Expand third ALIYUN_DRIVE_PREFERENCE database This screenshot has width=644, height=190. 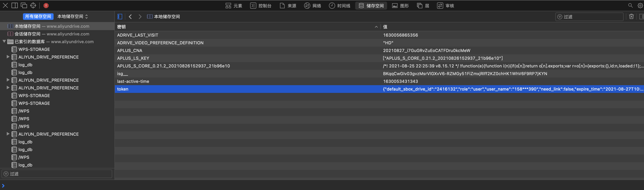(x=8, y=88)
